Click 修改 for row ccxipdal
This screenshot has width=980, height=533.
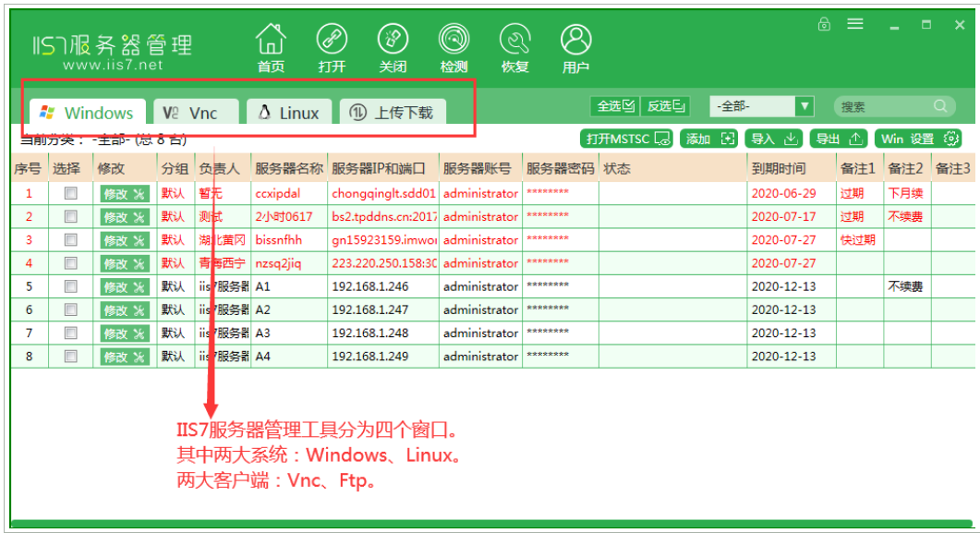click(125, 194)
